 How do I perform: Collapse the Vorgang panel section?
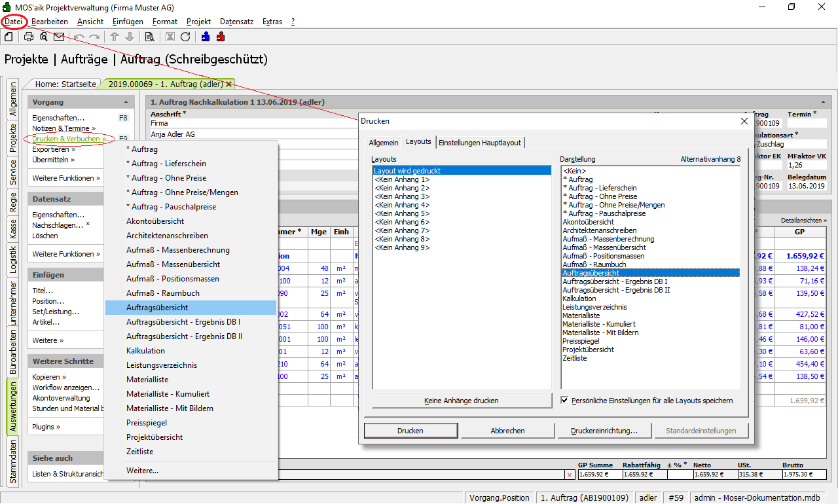pyautogui.click(x=126, y=103)
